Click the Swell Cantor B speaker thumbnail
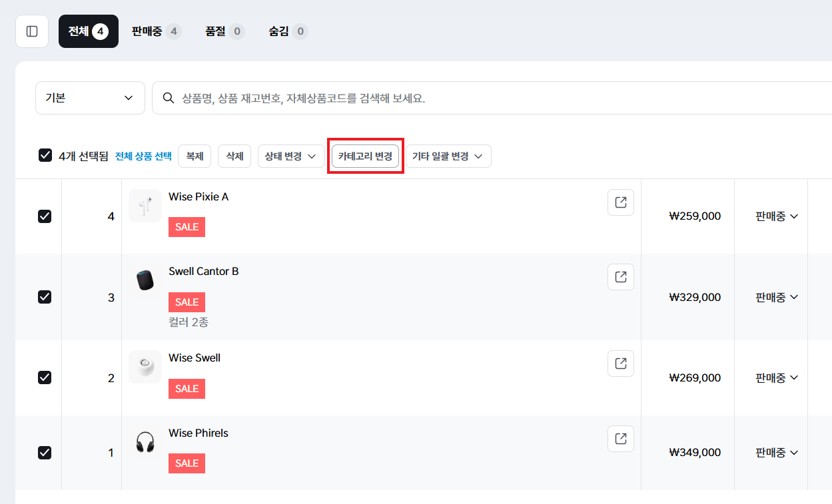832x504 pixels. 145,280
